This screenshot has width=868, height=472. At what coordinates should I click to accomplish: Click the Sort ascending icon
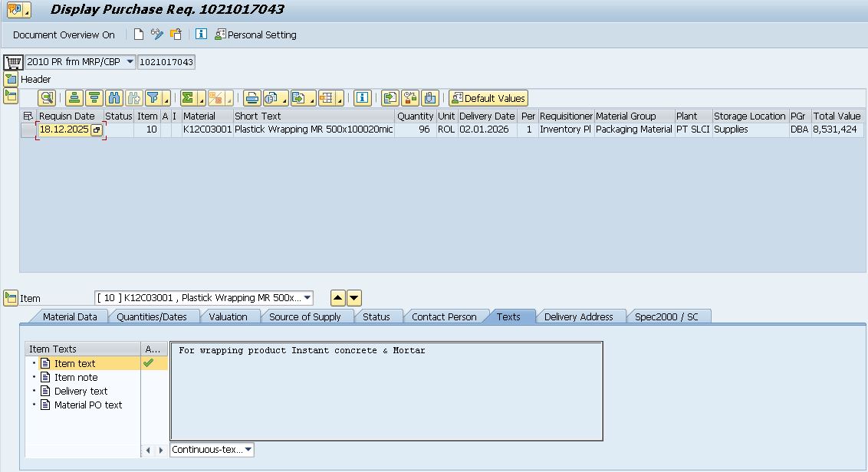[74, 98]
